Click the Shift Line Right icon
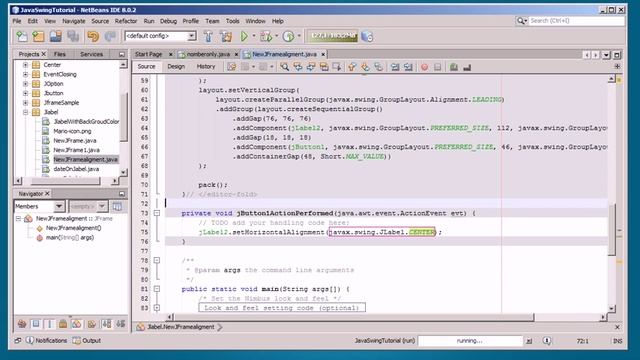640x360 pixels. coord(408,67)
